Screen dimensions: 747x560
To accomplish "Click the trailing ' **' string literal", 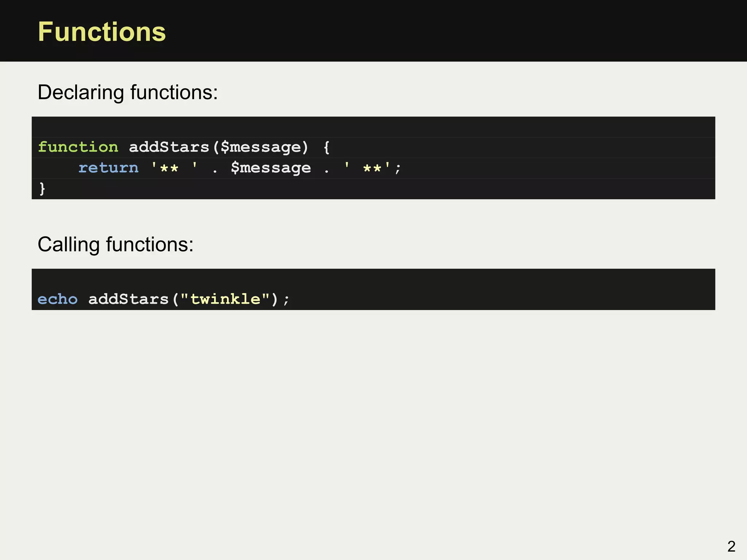I will pos(367,168).
